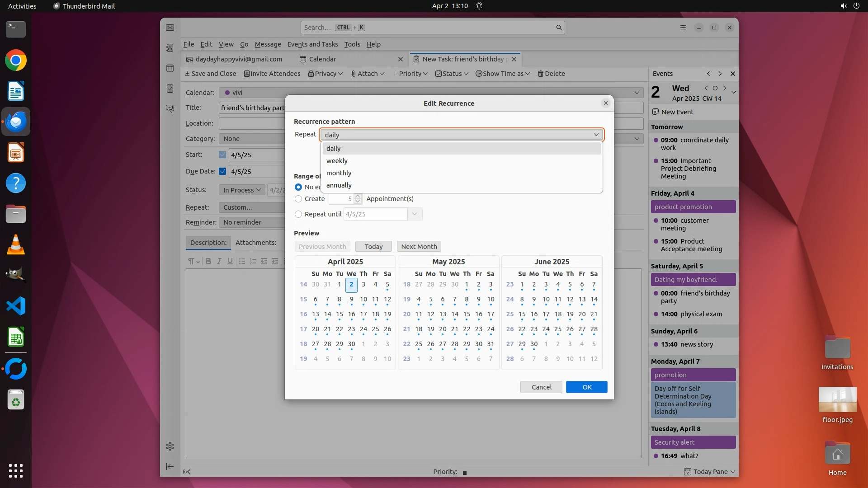Open the Address Book sidebar icon
Viewport: 868px width, 488px height.
pyautogui.click(x=170, y=48)
